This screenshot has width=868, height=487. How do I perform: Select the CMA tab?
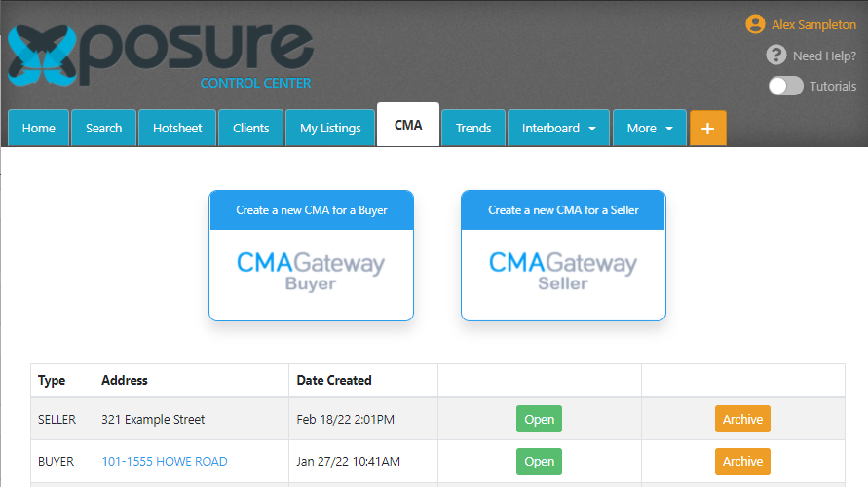(408, 125)
